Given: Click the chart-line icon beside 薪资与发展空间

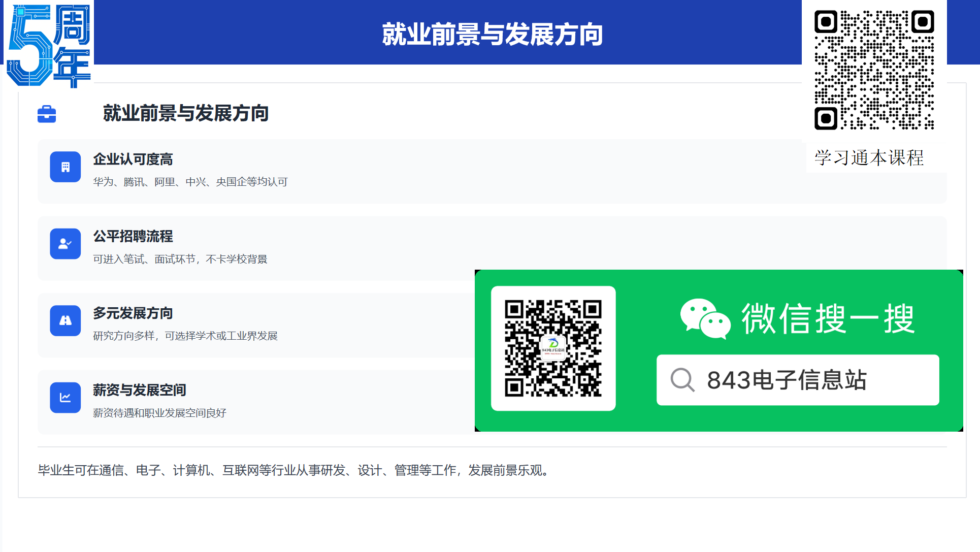Looking at the screenshot, I should click(x=66, y=398).
